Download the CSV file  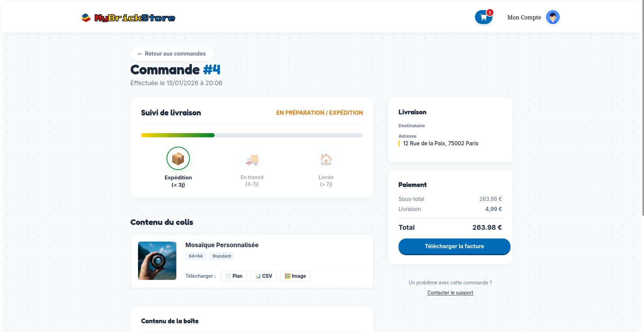pyautogui.click(x=264, y=276)
